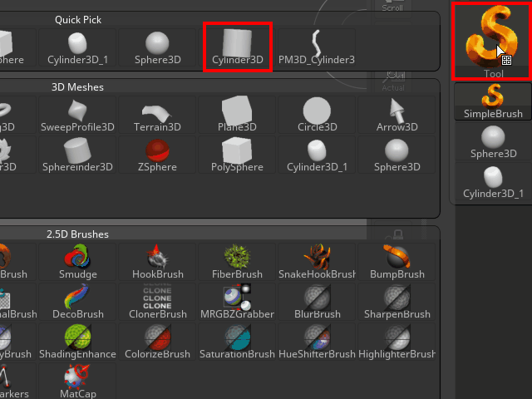This screenshot has width=532, height=399.
Task: Pick the Smudge brush
Action: [77, 262]
